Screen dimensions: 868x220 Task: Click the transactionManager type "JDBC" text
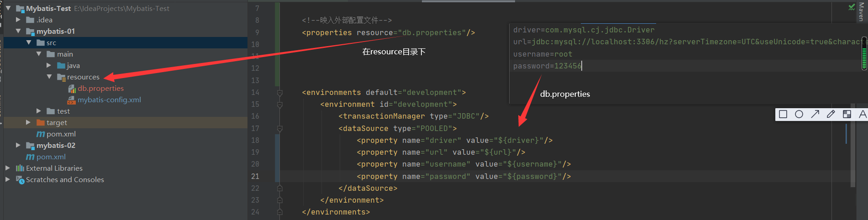click(x=466, y=116)
